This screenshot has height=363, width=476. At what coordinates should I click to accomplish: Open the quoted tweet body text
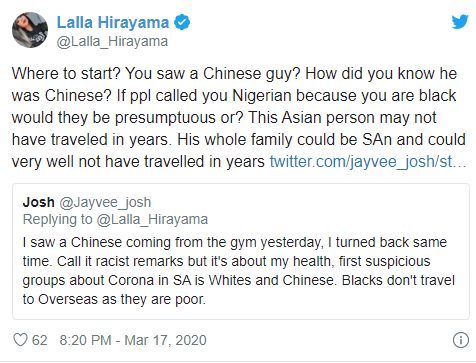(x=239, y=271)
